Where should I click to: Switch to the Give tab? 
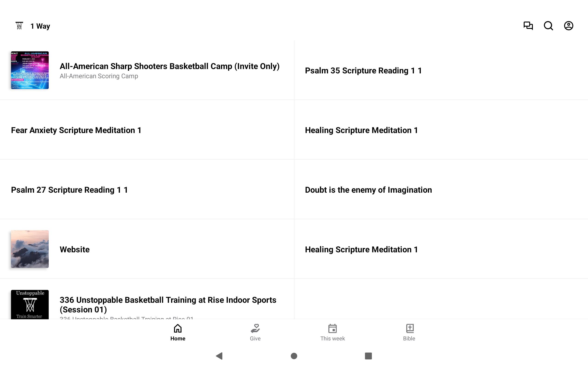[x=255, y=332]
